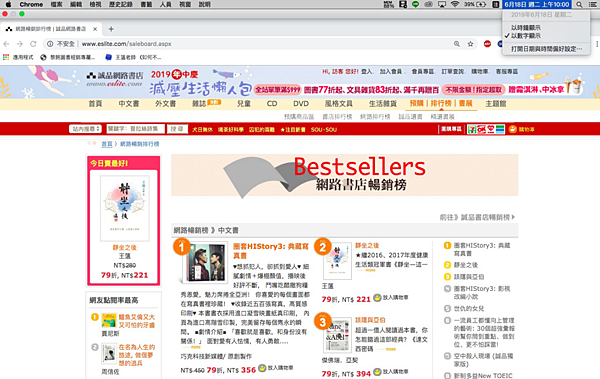600x379 pixels.
Task: Click the red ABP extension icon
Action: point(487,44)
